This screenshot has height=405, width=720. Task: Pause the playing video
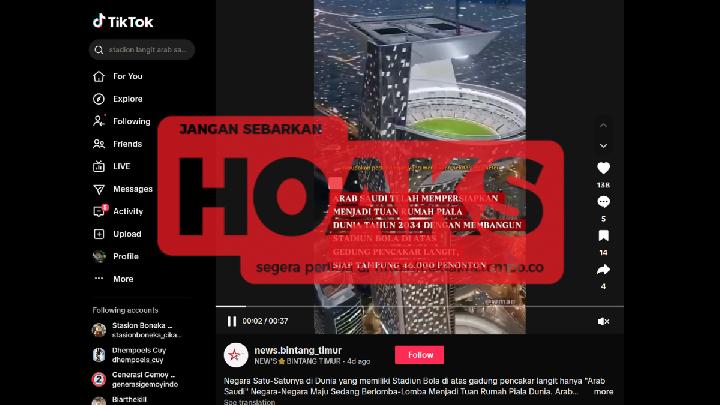tap(232, 321)
